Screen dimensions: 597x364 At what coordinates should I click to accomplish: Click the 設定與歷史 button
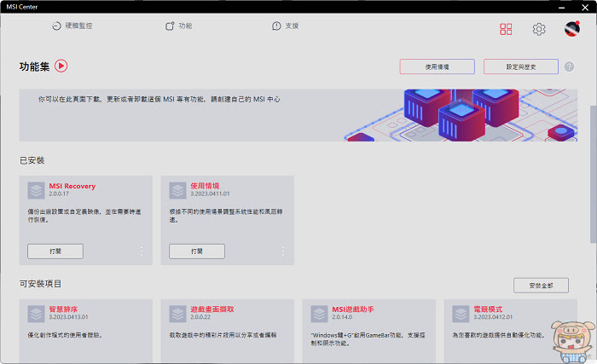pos(521,66)
